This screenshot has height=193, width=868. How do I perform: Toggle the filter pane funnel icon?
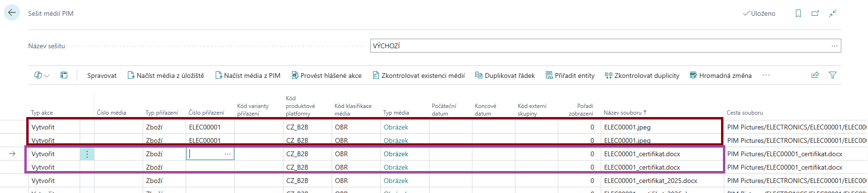click(x=833, y=75)
